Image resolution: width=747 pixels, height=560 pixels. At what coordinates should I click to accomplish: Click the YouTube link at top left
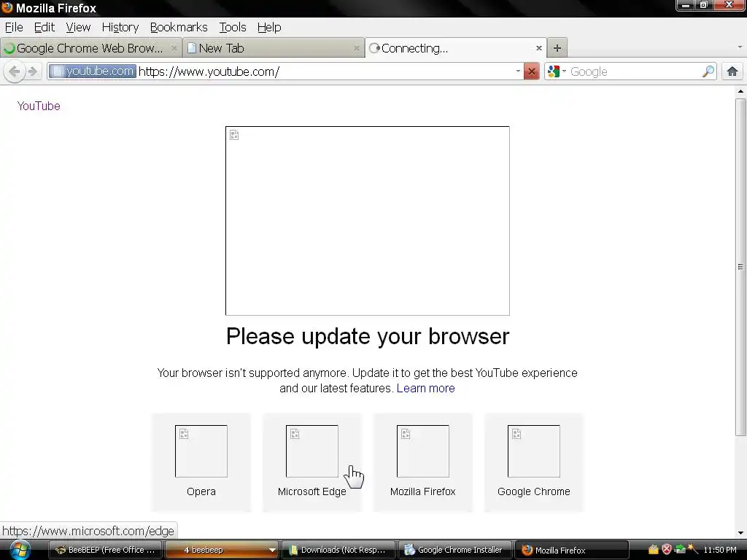[x=39, y=106]
